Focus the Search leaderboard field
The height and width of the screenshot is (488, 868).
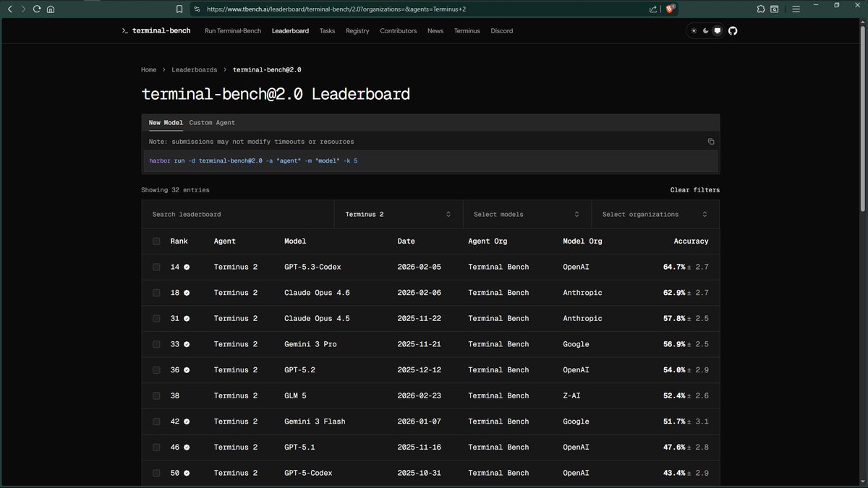point(238,215)
